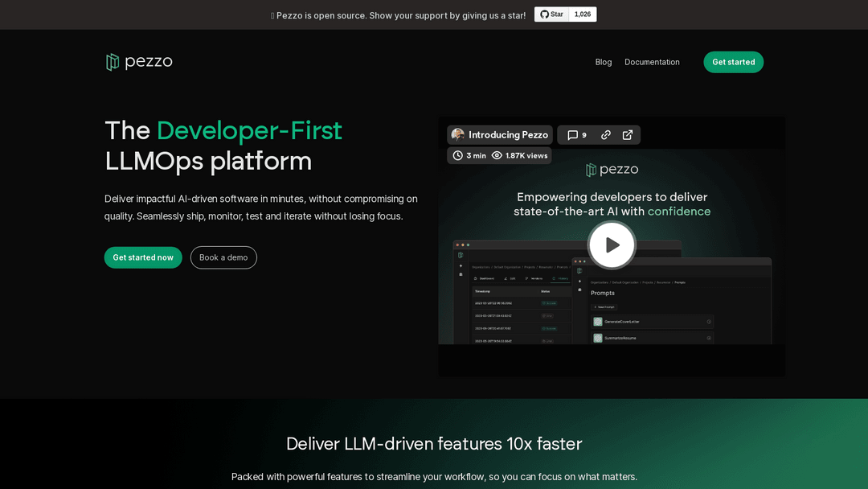Open the Documentation link
Image resolution: width=868 pixels, height=489 pixels.
[652, 62]
